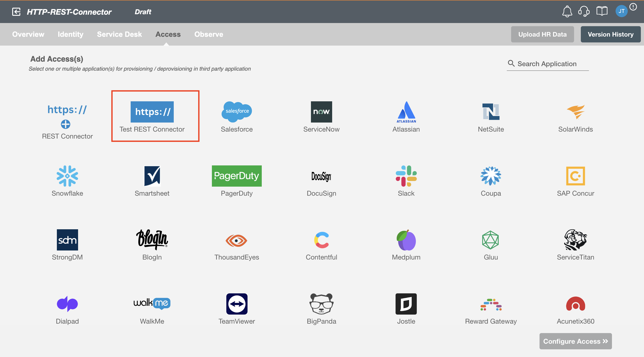Click the Overview navigation tab
The image size is (644, 357).
tap(28, 34)
